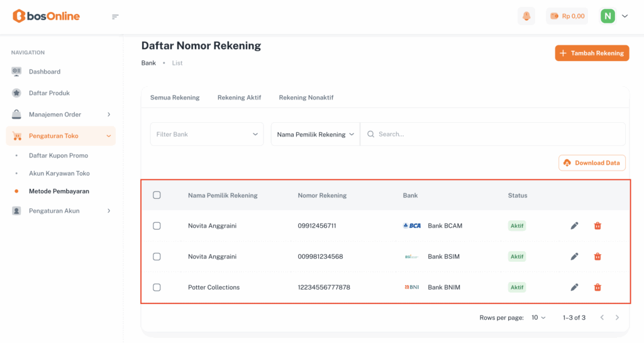Delete the Potter Collections Bank BNIM account
This screenshot has width=644, height=343.
(597, 288)
